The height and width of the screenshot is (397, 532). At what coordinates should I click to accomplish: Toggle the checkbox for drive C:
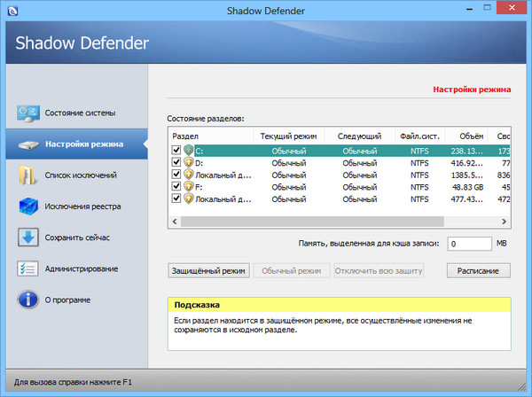pos(176,152)
